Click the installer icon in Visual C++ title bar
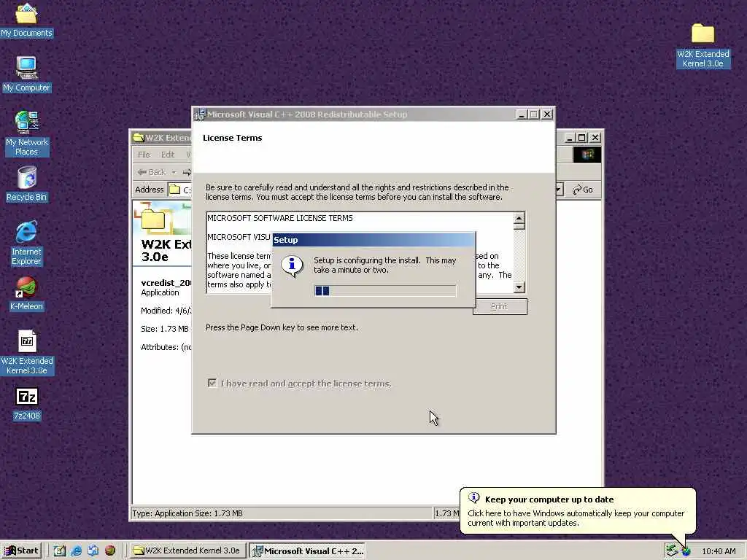The height and width of the screenshot is (560, 747). tap(200, 114)
